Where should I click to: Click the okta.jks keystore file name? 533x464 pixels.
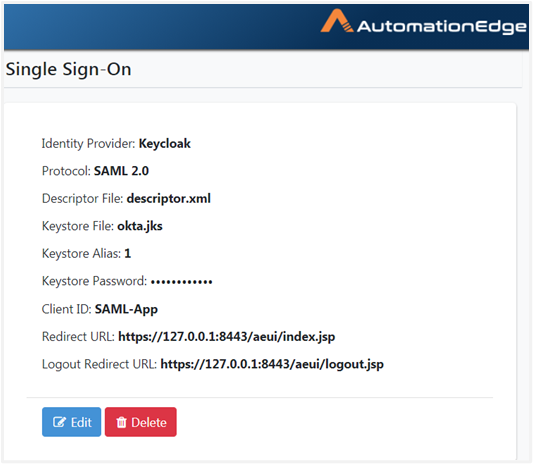coord(140,226)
